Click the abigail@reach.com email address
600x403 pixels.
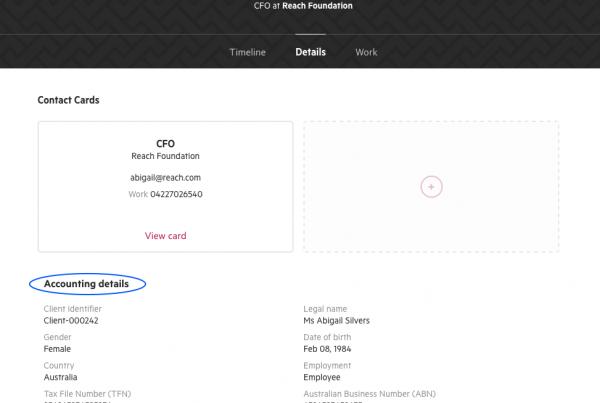165,177
